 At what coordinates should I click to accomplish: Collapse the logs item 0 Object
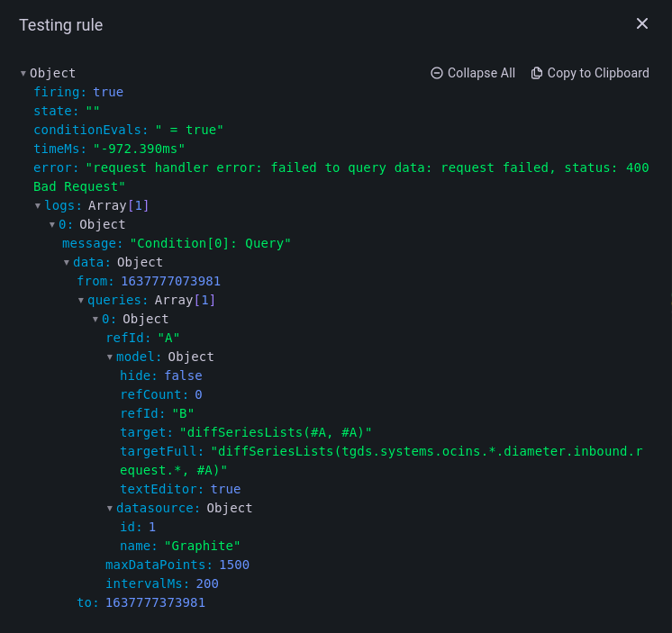click(52, 224)
